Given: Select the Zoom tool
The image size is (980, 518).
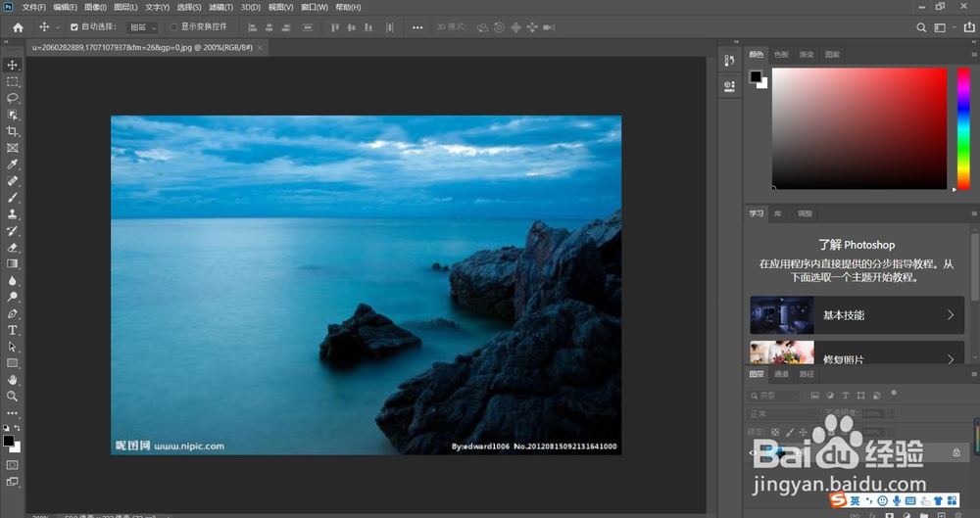Looking at the screenshot, I should pyautogui.click(x=13, y=397).
